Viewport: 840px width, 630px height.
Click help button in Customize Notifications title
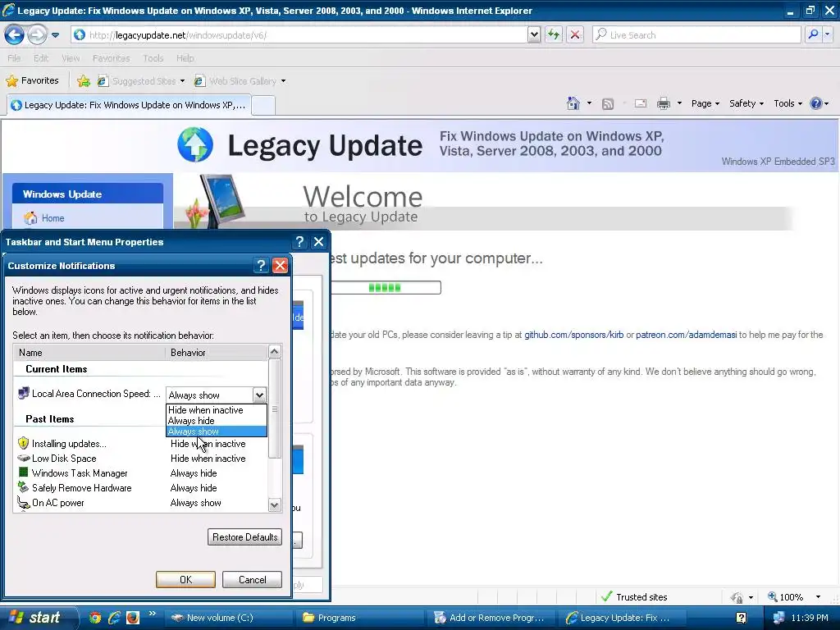click(261, 266)
